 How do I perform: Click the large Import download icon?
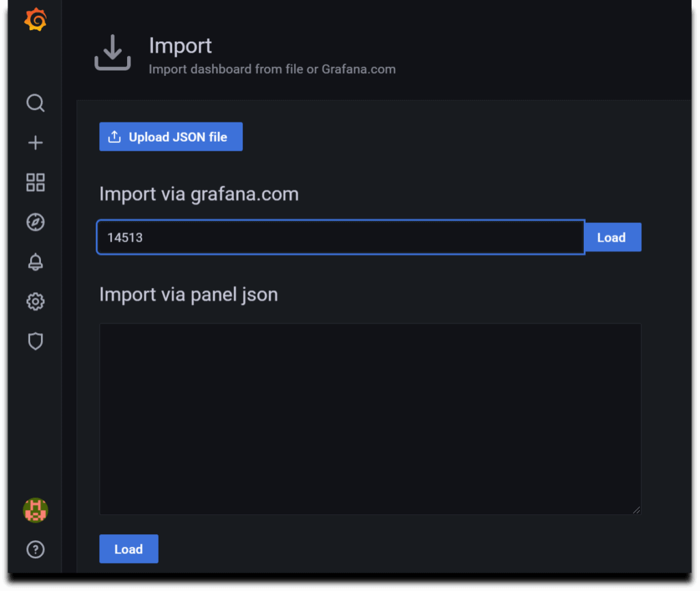pos(113,53)
